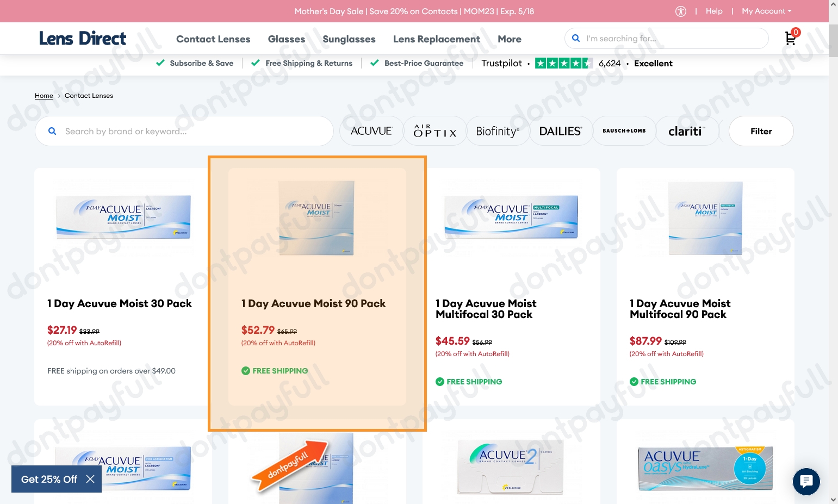Filter by Bausch+Lomb brand
838x504 pixels.
624,131
